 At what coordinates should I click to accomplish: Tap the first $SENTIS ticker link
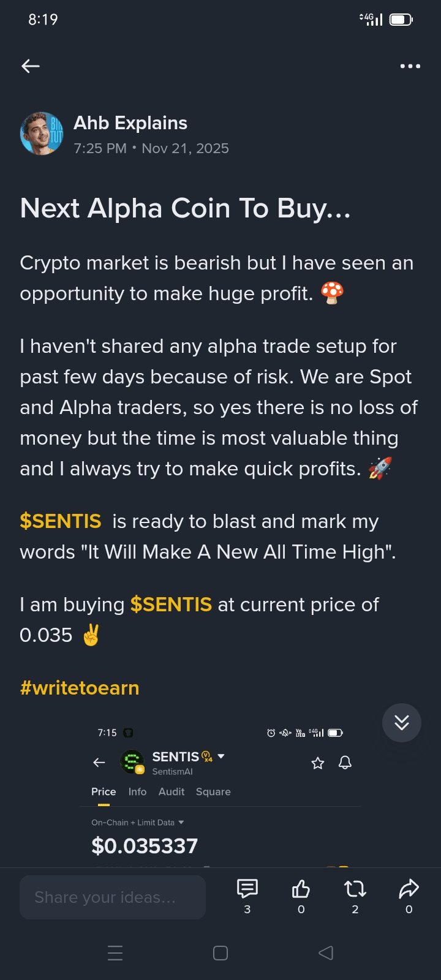click(x=61, y=521)
